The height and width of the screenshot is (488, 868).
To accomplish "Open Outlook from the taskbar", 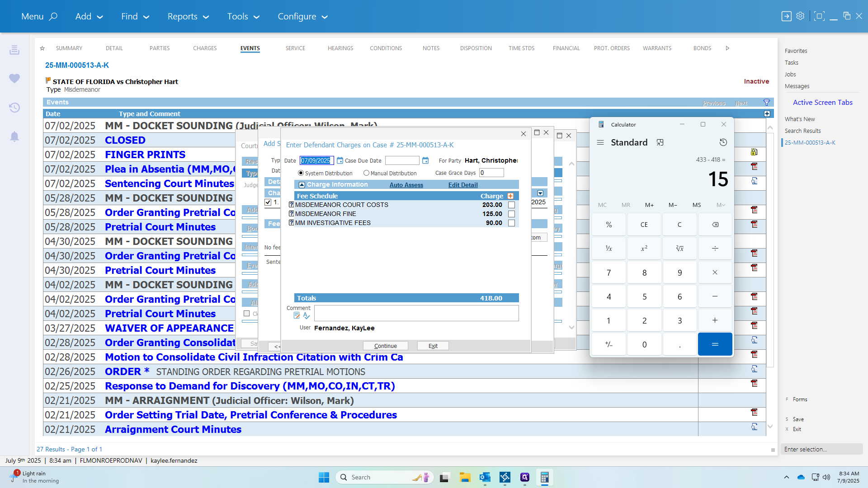I will coord(485,477).
